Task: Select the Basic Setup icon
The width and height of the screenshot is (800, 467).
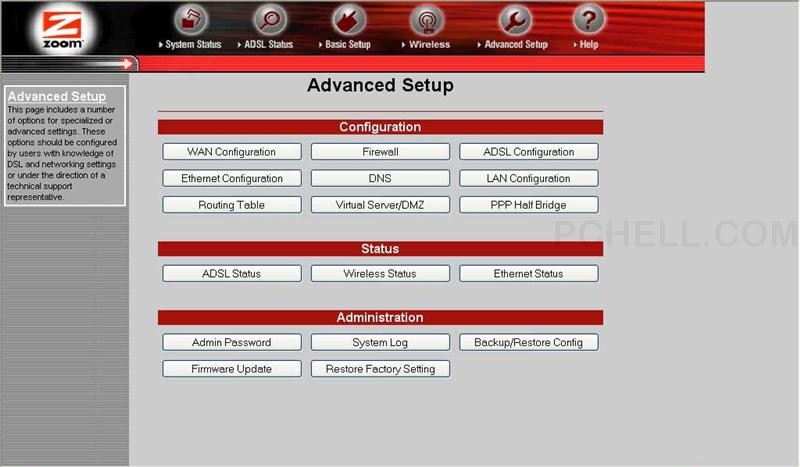Action: click(x=347, y=20)
